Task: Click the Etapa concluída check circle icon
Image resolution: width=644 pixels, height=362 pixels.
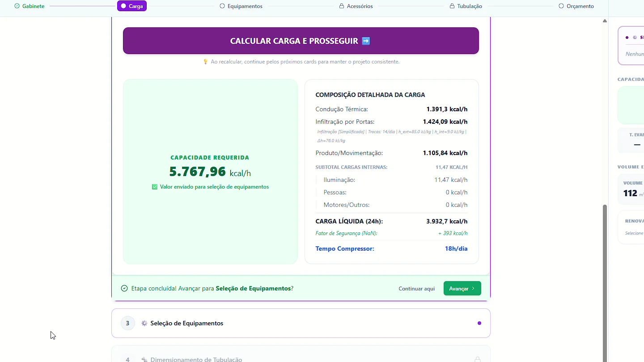Action: (x=124, y=288)
